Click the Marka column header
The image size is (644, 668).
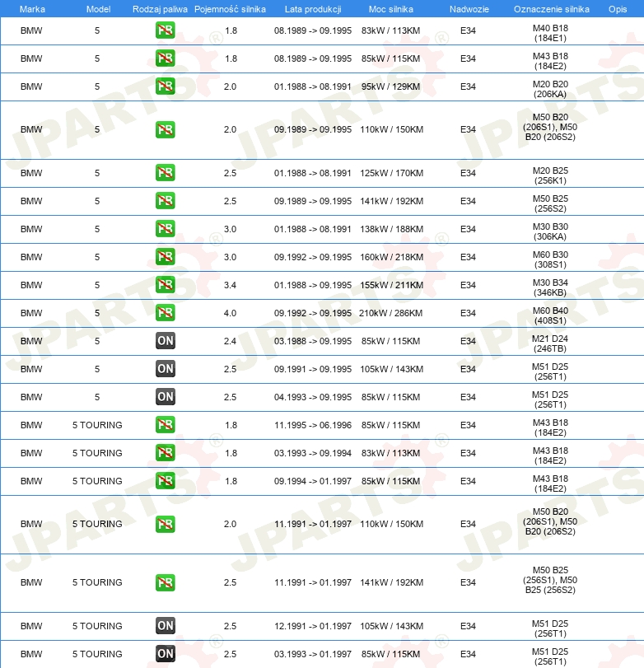click(32, 9)
